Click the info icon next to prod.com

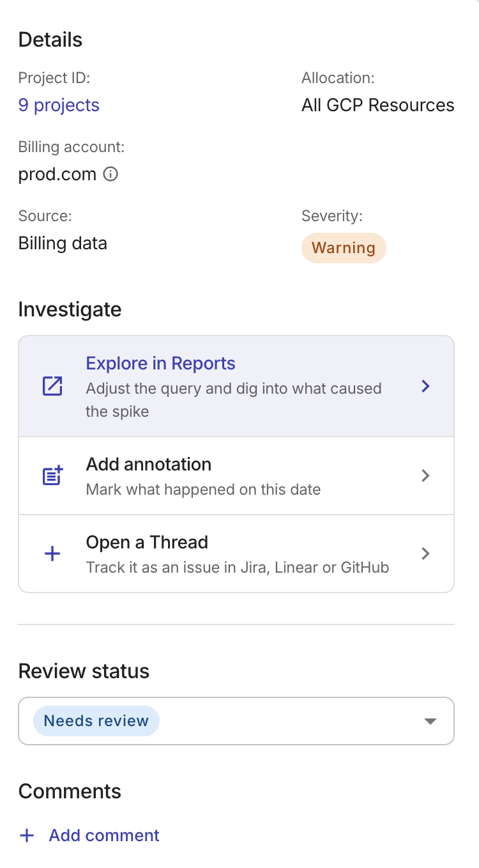click(110, 174)
